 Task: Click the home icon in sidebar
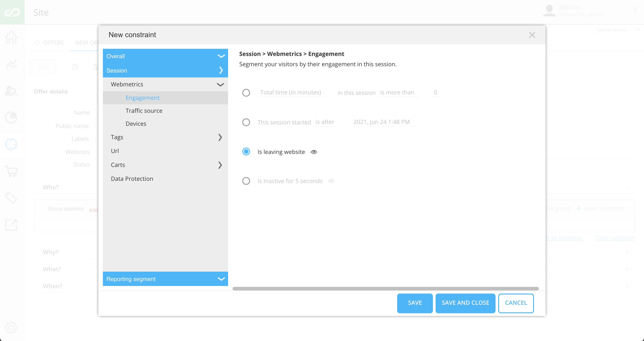point(11,37)
